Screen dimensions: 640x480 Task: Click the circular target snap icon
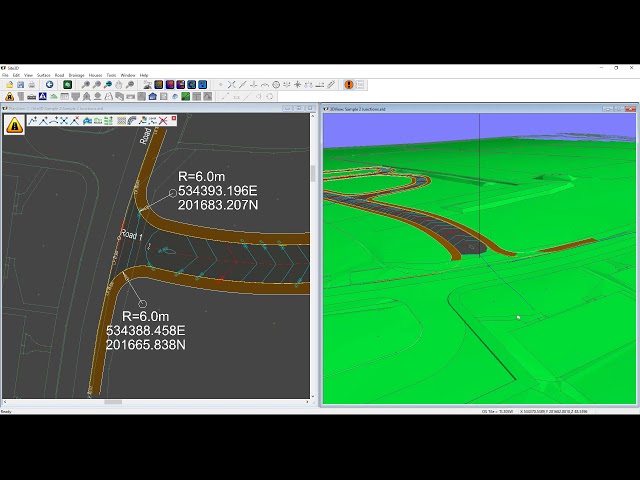point(276,84)
